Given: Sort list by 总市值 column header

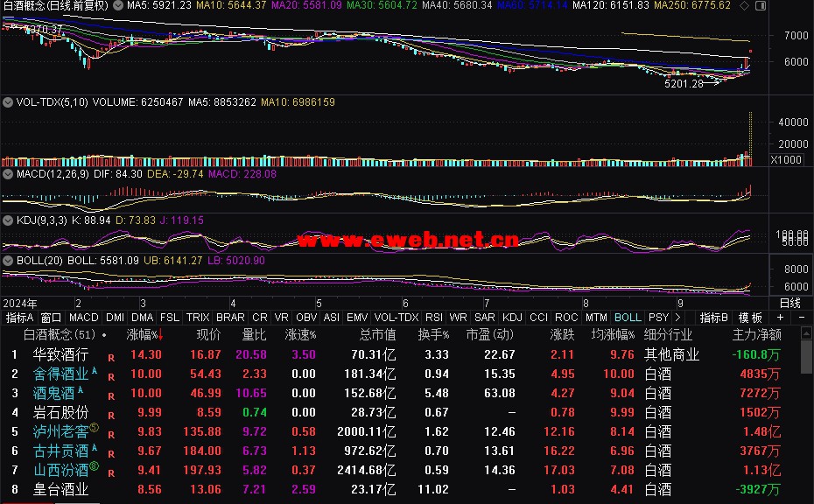Looking at the screenshot, I should point(377,335).
